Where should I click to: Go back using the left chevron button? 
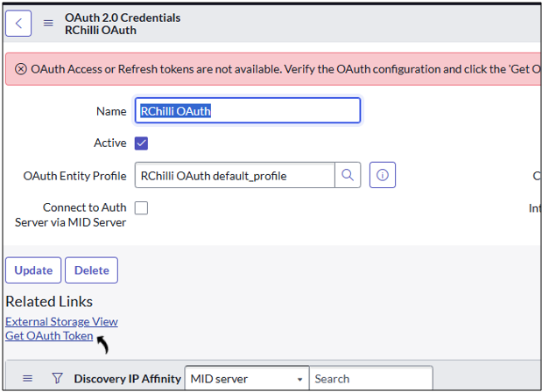pos(18,24)
